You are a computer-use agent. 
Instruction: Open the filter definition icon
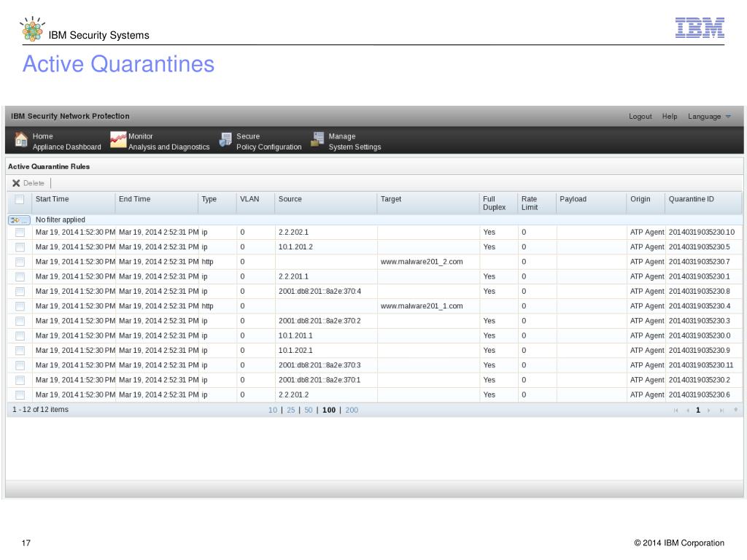(20, 220)
